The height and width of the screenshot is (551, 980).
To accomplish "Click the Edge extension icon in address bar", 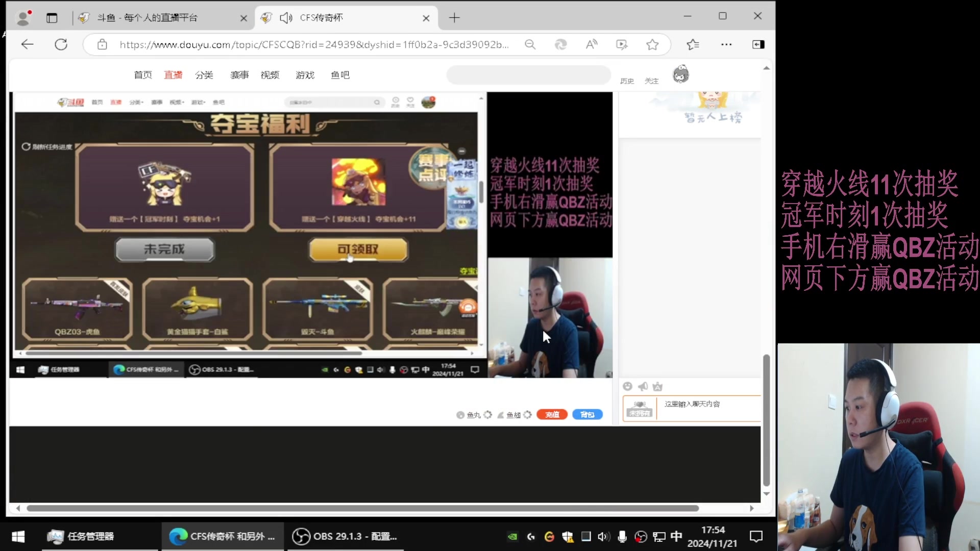I will click(x=560, y=44).
